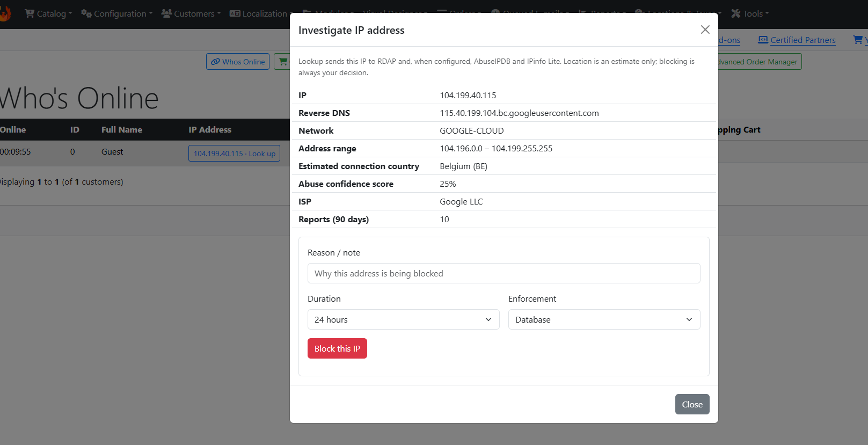Click the GOOGLE-CLOUD network value
868x445 pixels.
point(472,130)
